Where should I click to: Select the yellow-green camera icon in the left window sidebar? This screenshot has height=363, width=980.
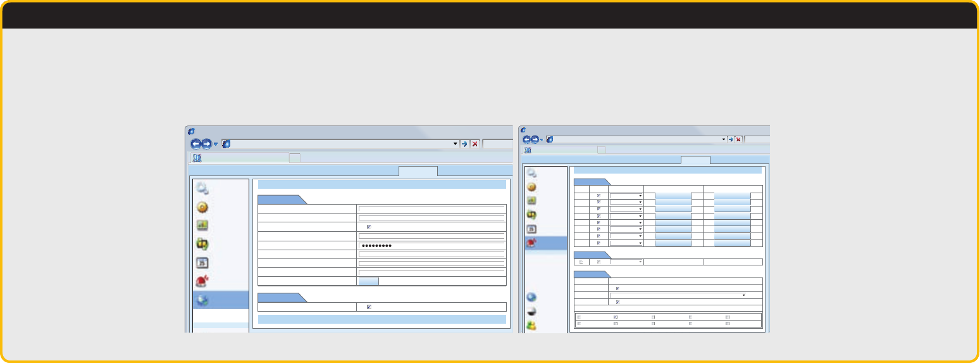click(202, 244)
